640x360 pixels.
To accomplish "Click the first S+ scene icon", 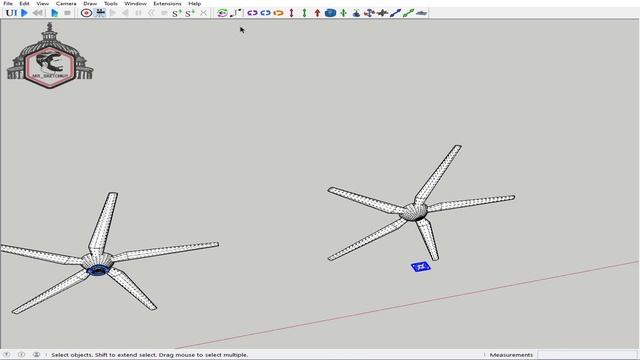I will 177,13.
